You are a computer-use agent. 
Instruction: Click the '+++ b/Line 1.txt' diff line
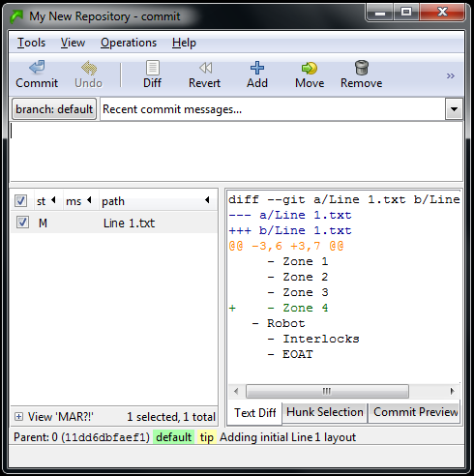click(290, 230)
